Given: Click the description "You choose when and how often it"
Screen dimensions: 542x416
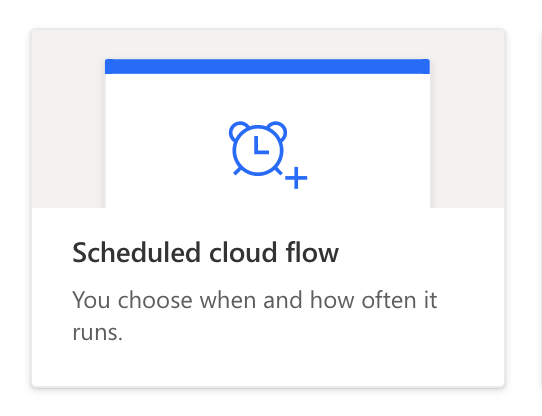Looking at the screenshot, I should [x=255, y=300].
